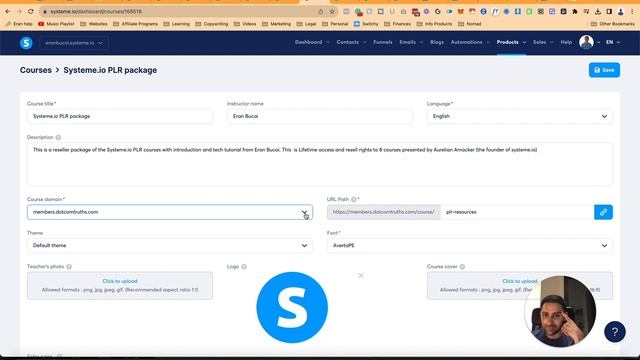Image resolution: width=640 pixels, height=360 pixels.
Task: Open the Affiliate Programs bookmarks folder
Action: point(135,24)
